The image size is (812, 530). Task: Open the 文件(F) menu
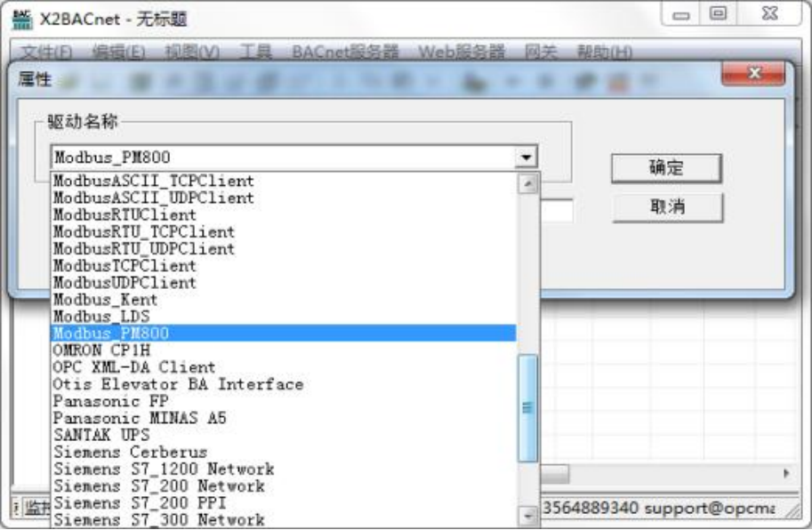[x=46, y=52]
